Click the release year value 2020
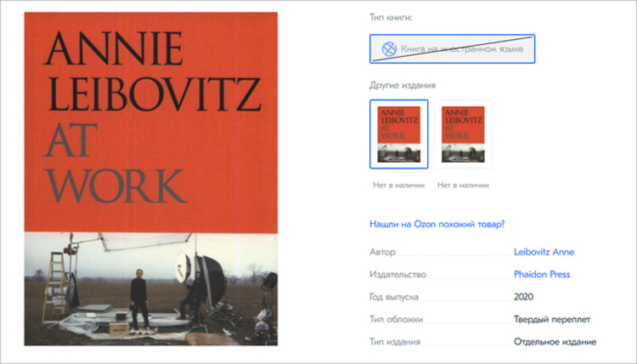Screen dimensions: 637x364 pos(523,297)
